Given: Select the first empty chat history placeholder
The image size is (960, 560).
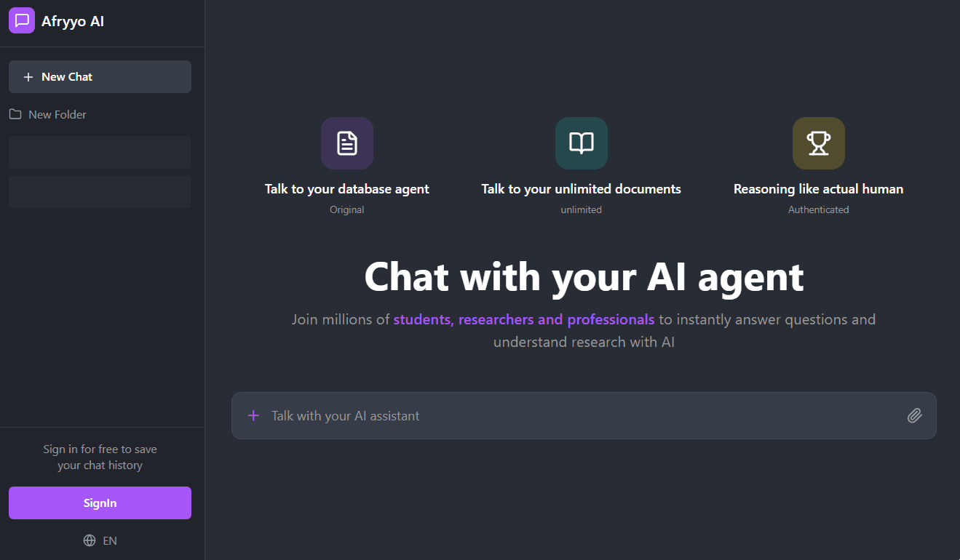Looking at the screenshot, I should tap(100, 152).
